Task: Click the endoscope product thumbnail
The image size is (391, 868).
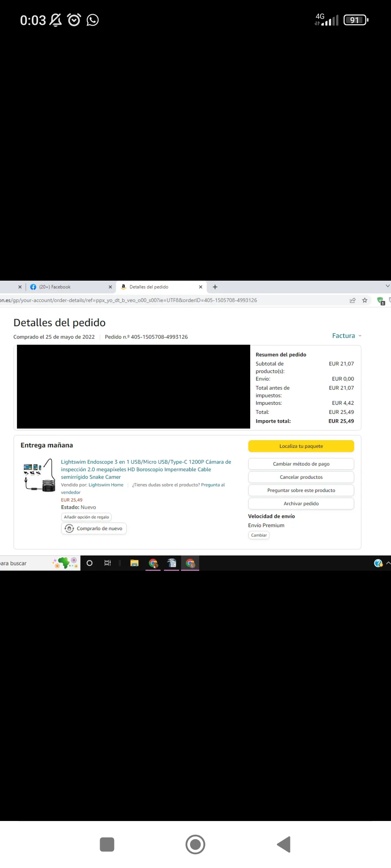Action: (39, 475)
